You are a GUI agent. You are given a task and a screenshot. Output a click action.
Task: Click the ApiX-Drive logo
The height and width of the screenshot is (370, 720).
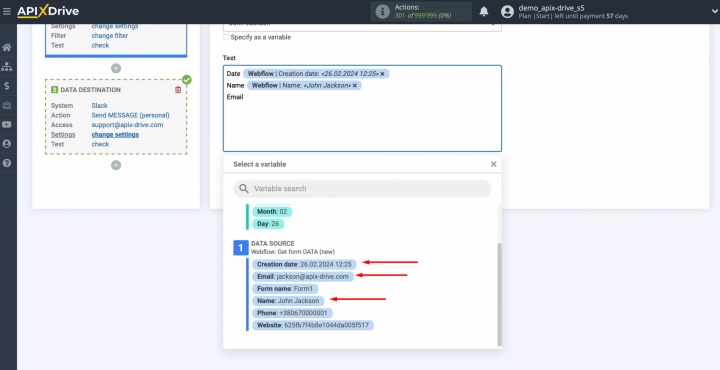[x=48, y=11]
